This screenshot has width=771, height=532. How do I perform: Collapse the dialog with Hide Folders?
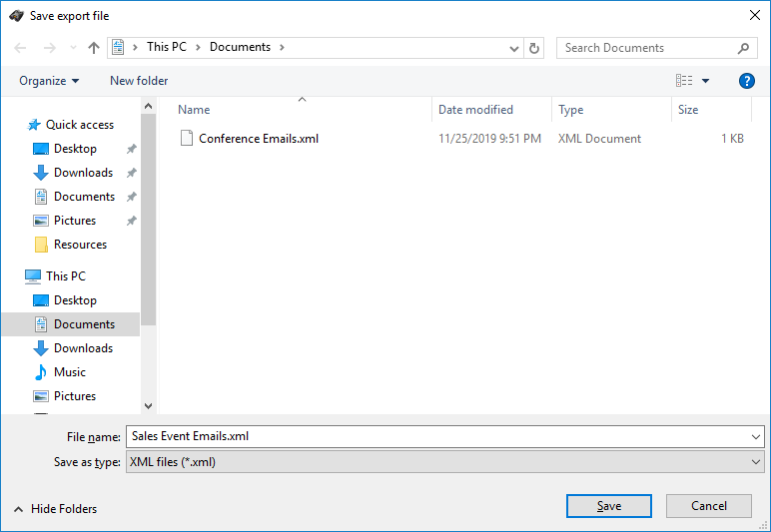[x=55, y=509]
